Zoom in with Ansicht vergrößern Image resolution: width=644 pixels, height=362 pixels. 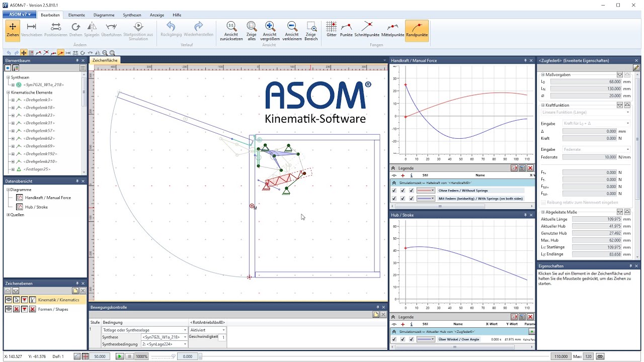click(x=270, y=31)
